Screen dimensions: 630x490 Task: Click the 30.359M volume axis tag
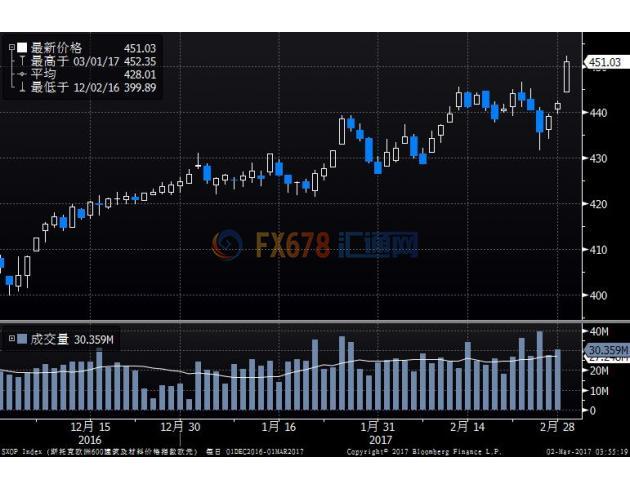(x=606, y=350)
